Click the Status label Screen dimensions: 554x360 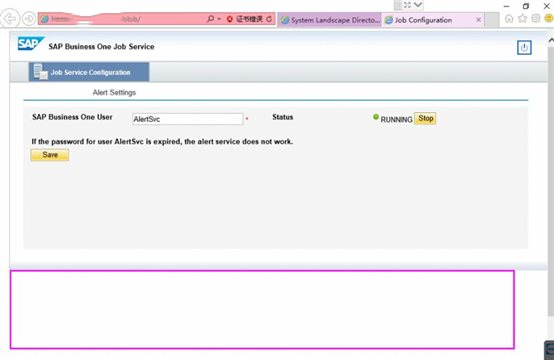pos(283,117)
